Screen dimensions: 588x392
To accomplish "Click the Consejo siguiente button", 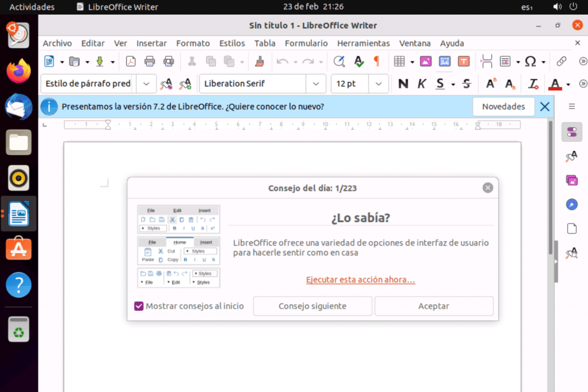I will pyautogui.click(x=312, y=306).
